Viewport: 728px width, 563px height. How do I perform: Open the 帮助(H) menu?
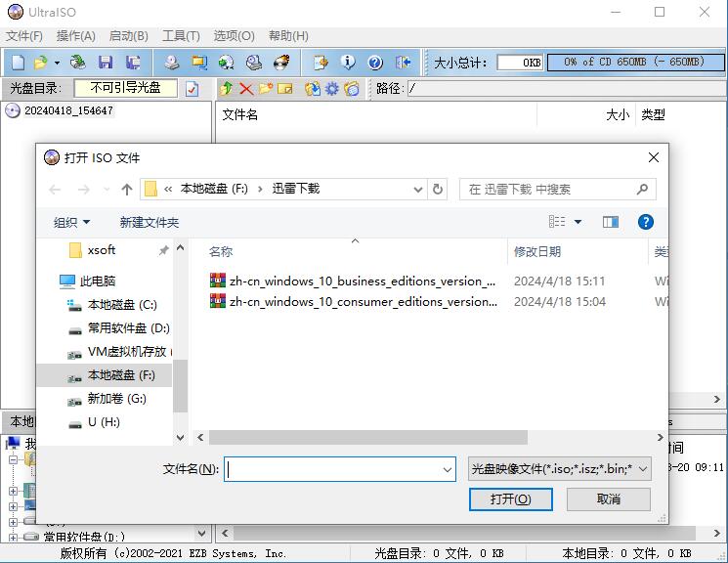[288, 36]
